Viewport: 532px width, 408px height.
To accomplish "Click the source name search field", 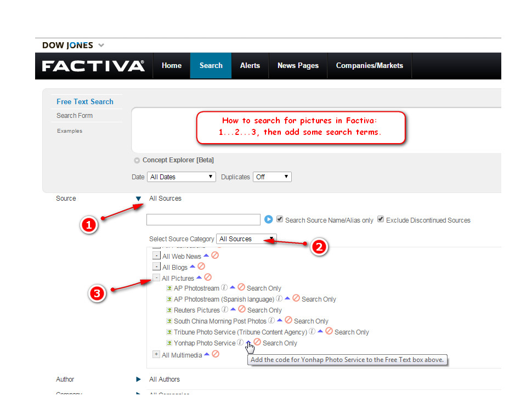I will (x=203, y=219).
